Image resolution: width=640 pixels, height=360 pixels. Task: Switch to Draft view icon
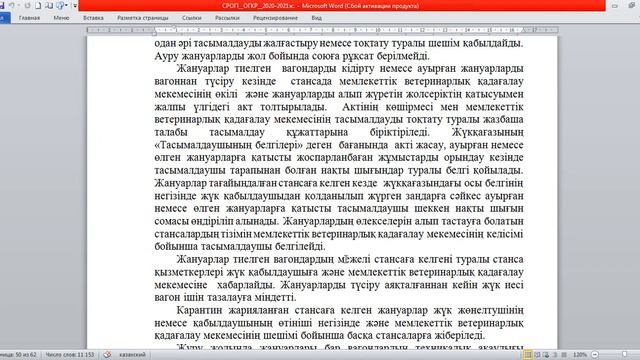coord(564,355)
